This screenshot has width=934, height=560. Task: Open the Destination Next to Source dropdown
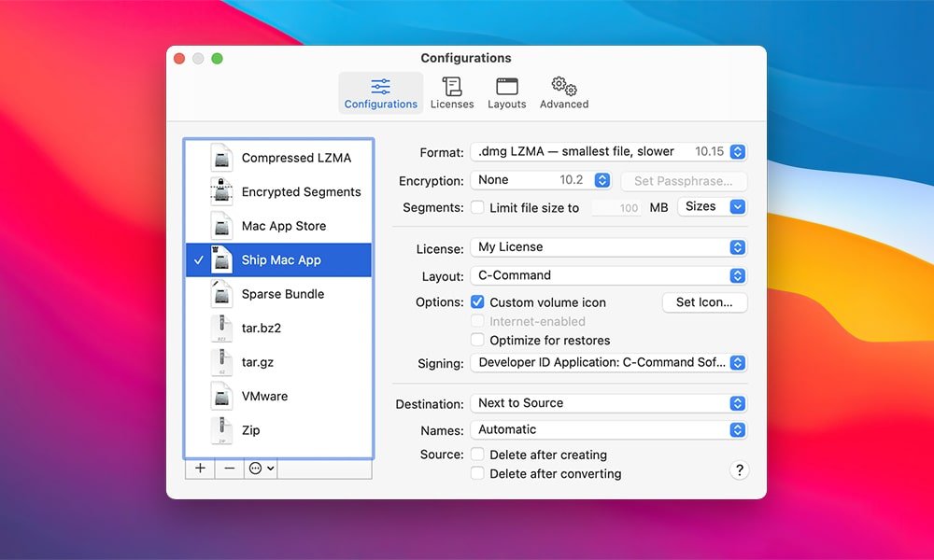pos(608,403)
